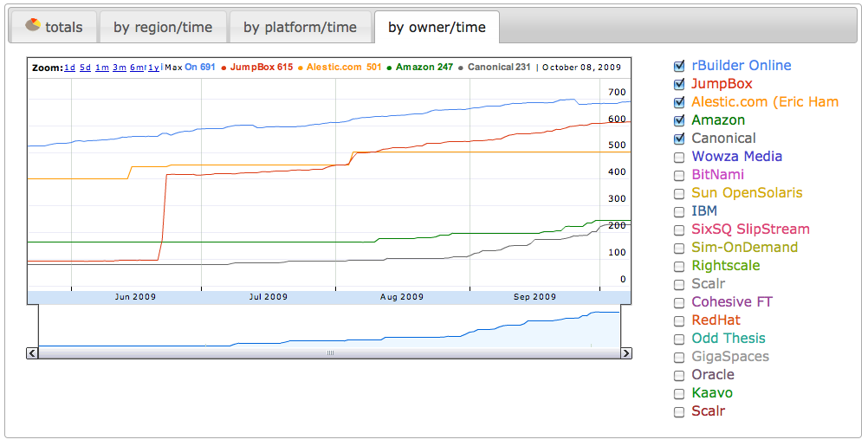
Task: Zoom the chart to 3m
Action: click(120, 68)
